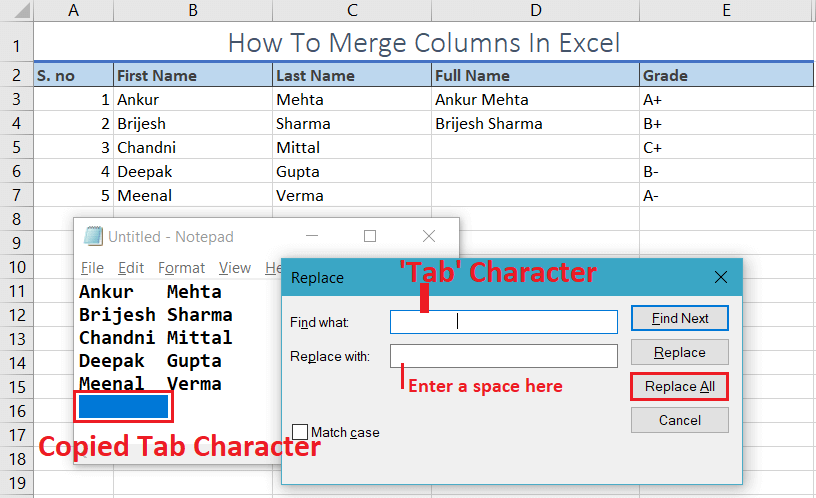Maximize the Untitled Notepad window
The image size is (816, 498).
click(x=370, y=236)
